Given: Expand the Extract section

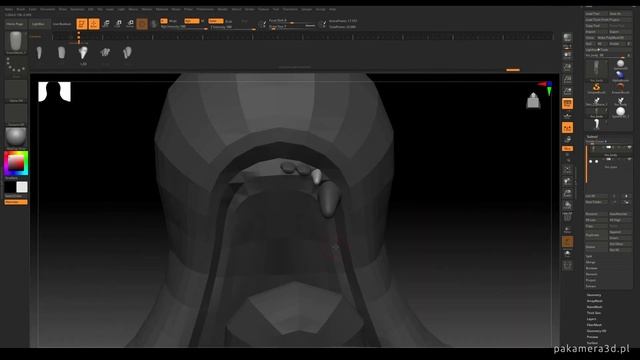Looking at the screenshot, I should pos(591,286).
